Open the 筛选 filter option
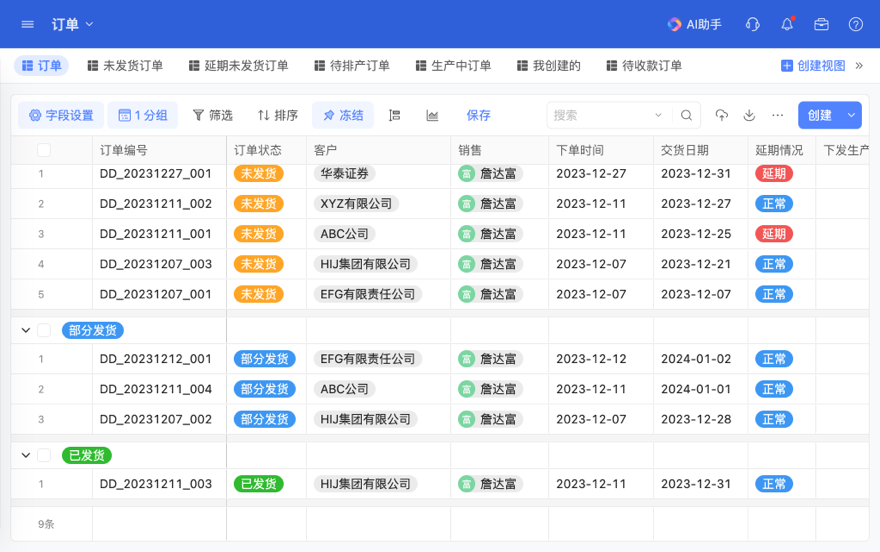The image size is (880, 552). coord(213,115)
